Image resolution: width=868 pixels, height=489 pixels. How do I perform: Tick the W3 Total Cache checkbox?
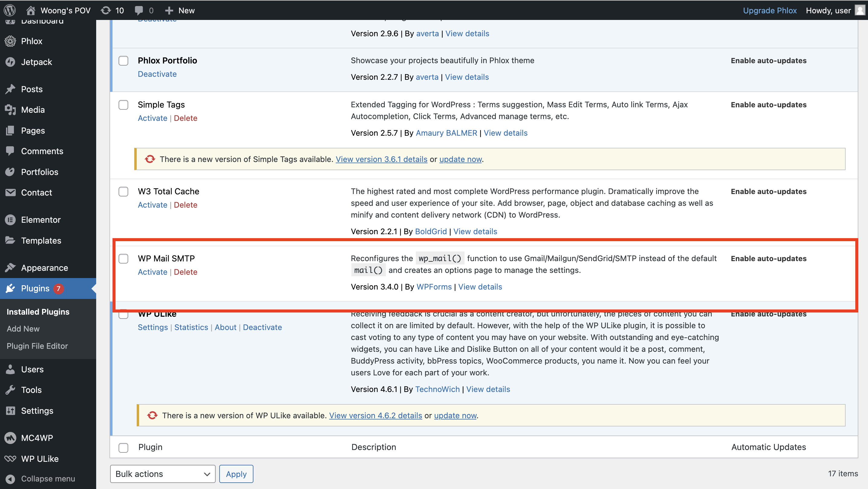click(123, 192)
